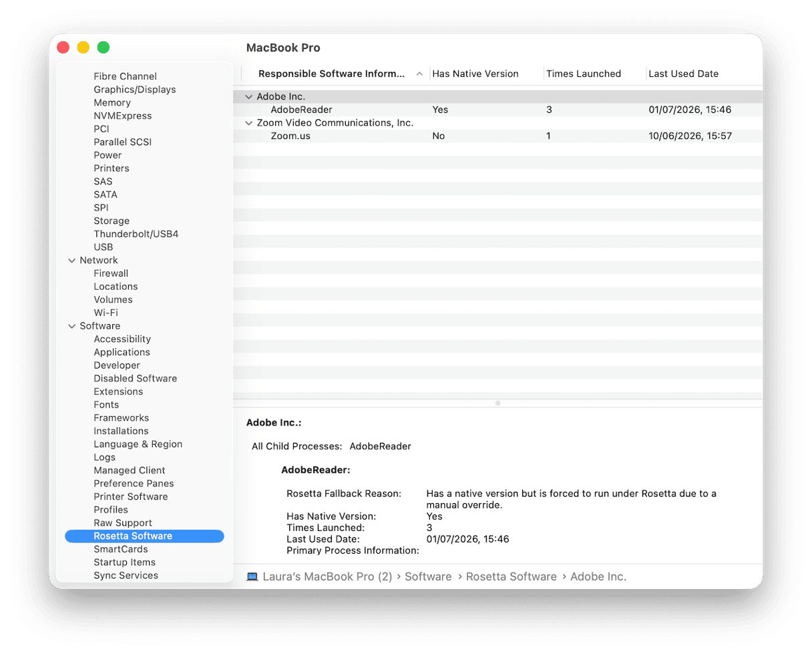Click Laura's MacBook Pro (2) in path bar

tap(327, 577)
